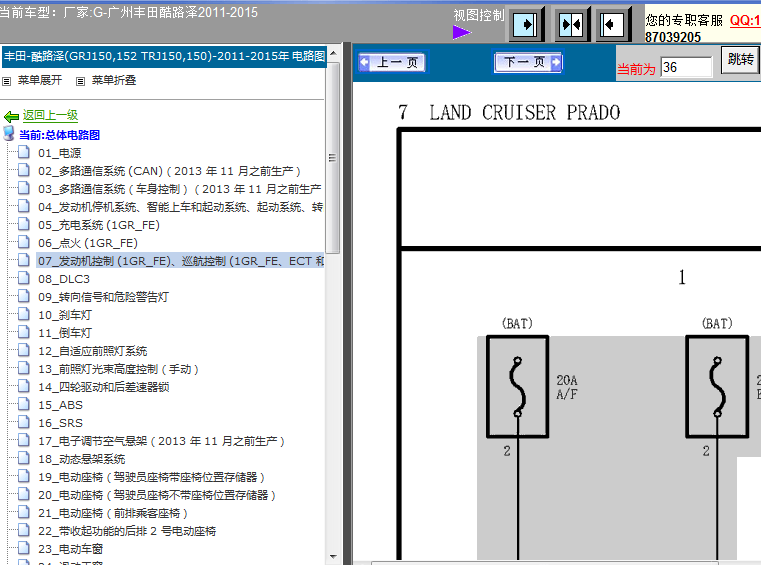The image size is (761, 565).
Task: Open 06_点火 (1GR_FE)
Action: (88, 243)
